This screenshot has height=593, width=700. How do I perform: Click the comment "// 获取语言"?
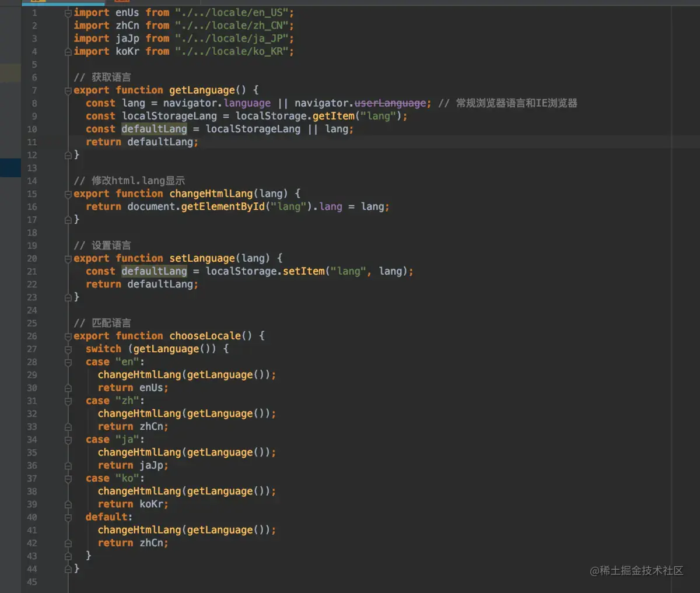(x=103, y=78)
